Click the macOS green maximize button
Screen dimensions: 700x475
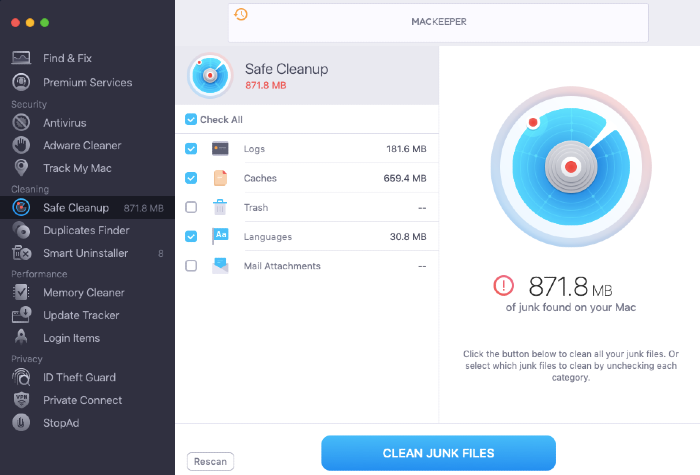[x=45, y=22]
